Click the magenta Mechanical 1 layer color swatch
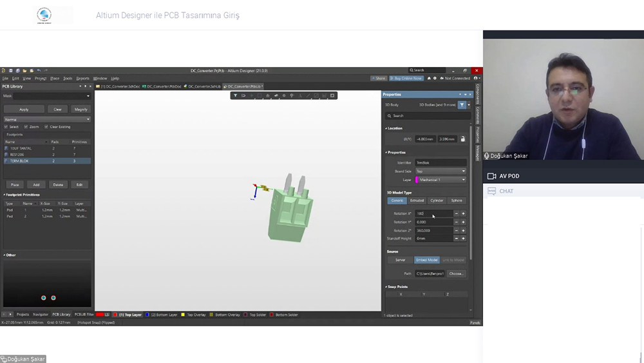 pyautogui.click(x=417, y=180)
